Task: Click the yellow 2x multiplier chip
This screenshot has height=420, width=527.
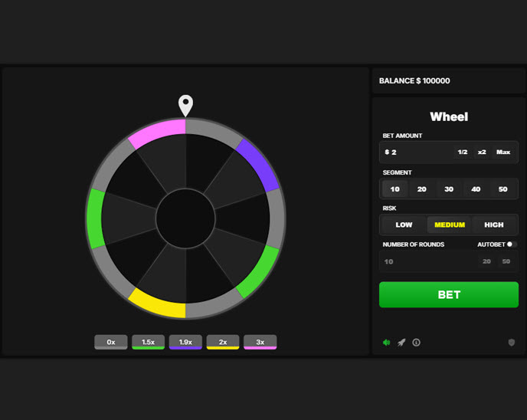Action: [x=223, y=342]
